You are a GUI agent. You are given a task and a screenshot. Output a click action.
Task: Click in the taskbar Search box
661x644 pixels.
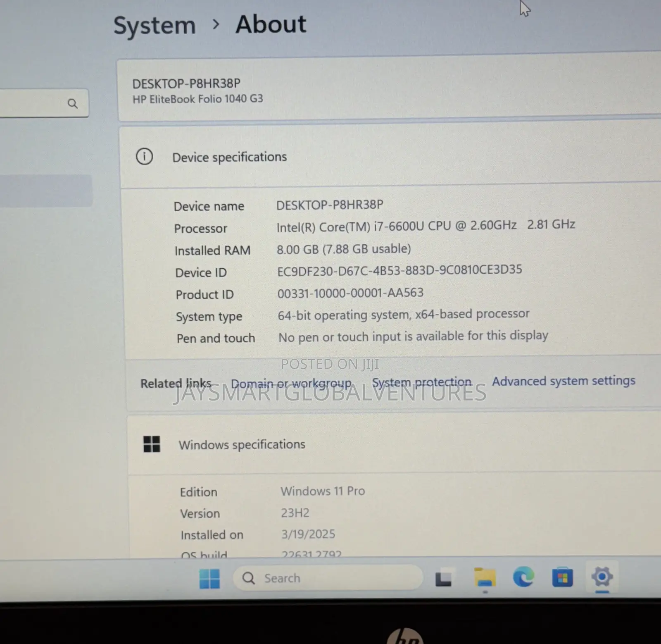coord(328,578)
